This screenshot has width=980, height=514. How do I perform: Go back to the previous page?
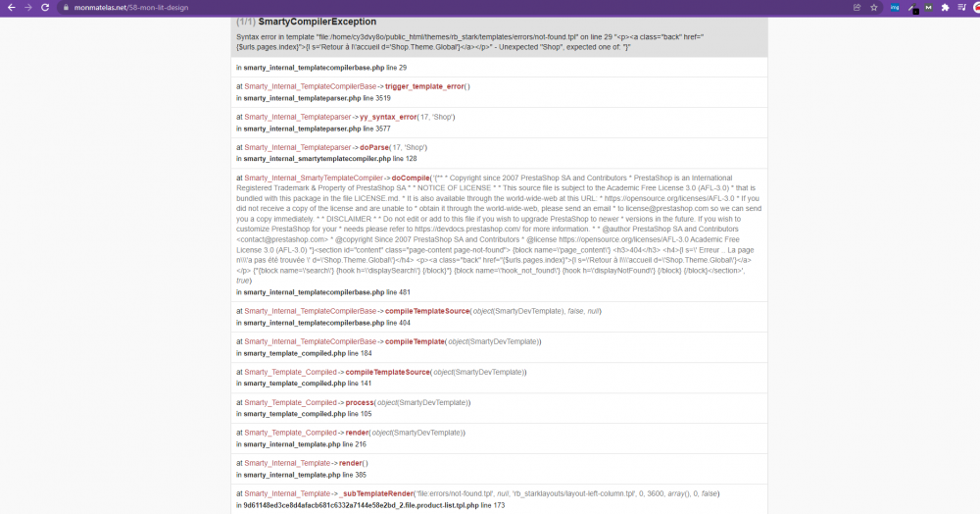[11, 8]
